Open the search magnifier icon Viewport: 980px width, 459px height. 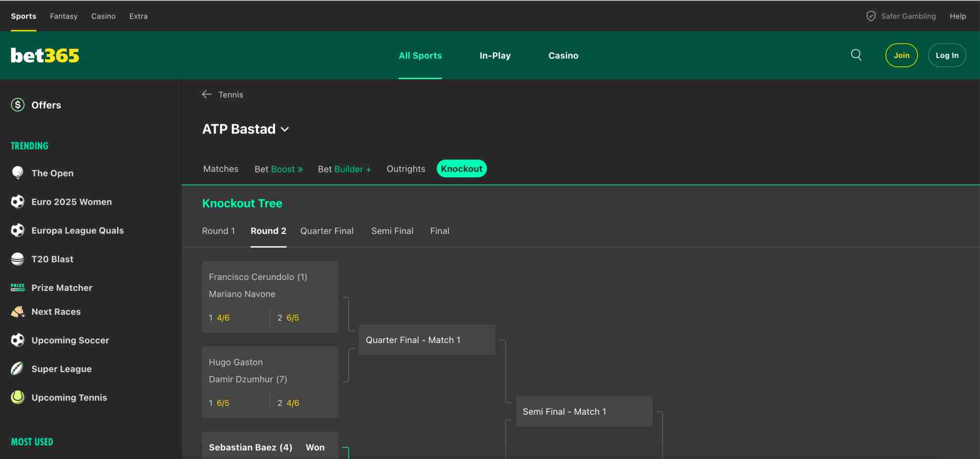pyautogui.click(x=856, y=55)
